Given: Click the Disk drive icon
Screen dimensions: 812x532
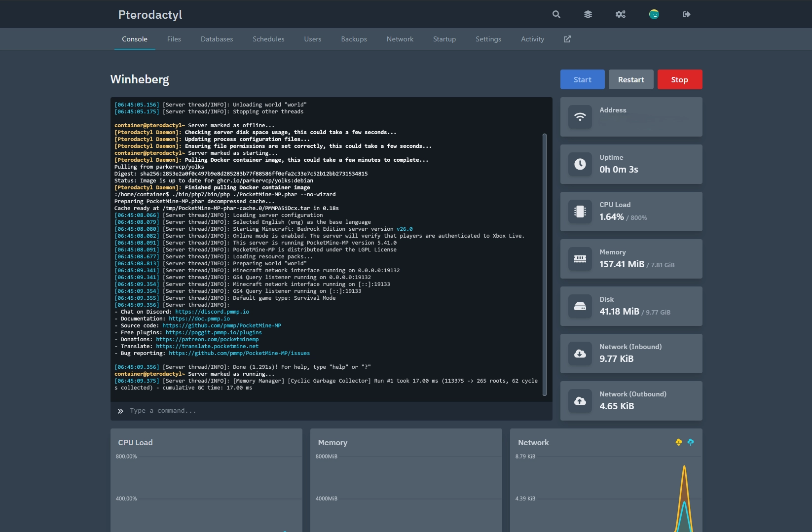Looking at the screenshot, I should coord(580,306).
